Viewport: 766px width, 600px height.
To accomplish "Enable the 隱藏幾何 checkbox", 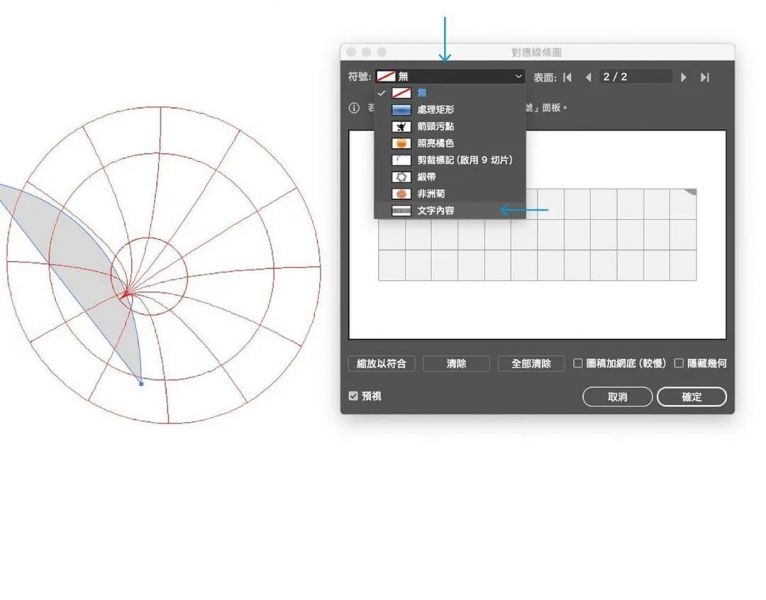I will click(679, 364).
